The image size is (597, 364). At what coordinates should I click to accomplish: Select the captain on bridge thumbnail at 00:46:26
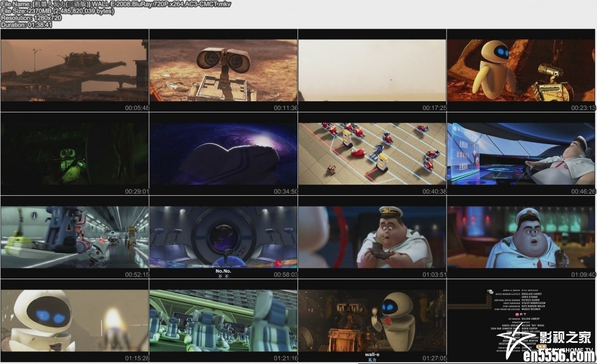[522, 154]
